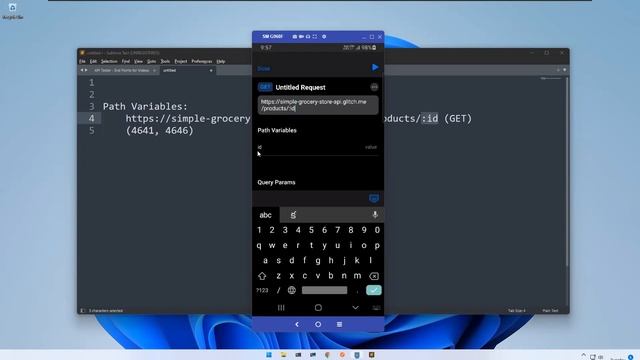Click the next tab arrow in Sublime Text
Image resolution: width=640 pixels, height=360 pixels.
86,70
